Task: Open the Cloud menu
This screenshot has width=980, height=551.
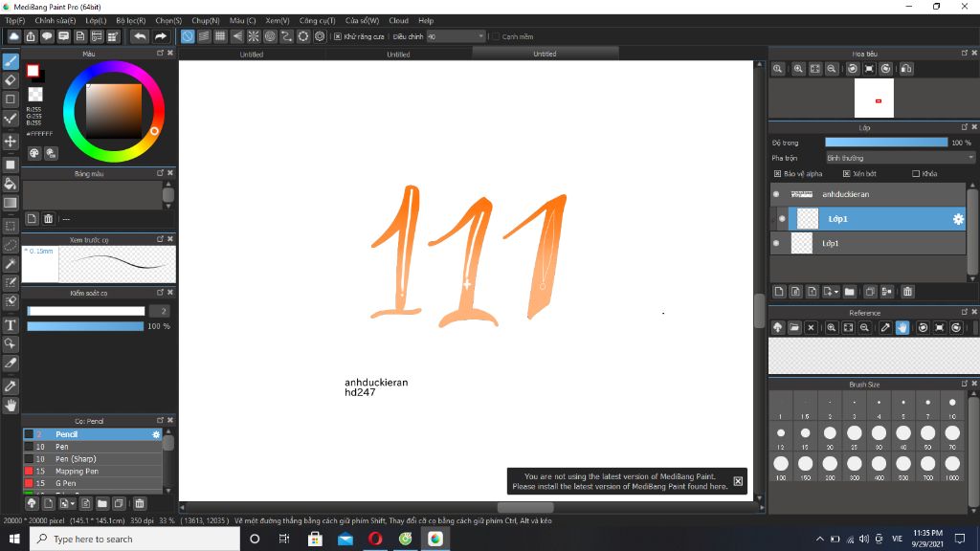Action: [x=398, y=21]
